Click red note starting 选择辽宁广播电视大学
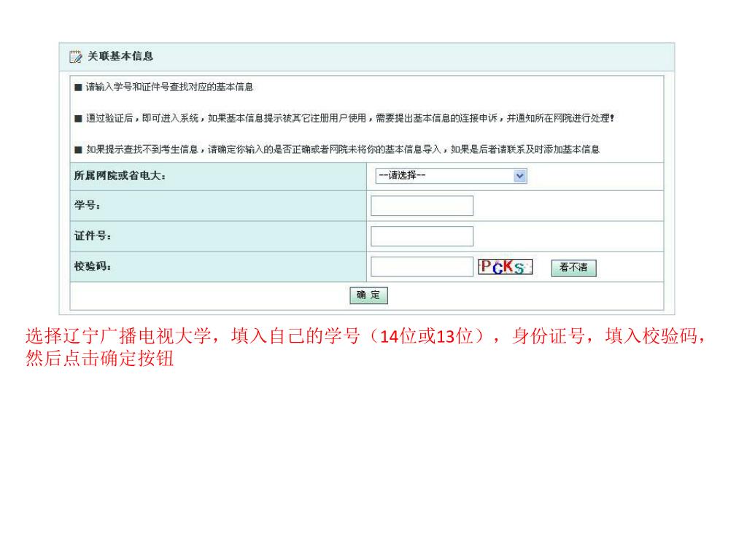The width and height of the screenshot is (747, 560). click(366, 336)
